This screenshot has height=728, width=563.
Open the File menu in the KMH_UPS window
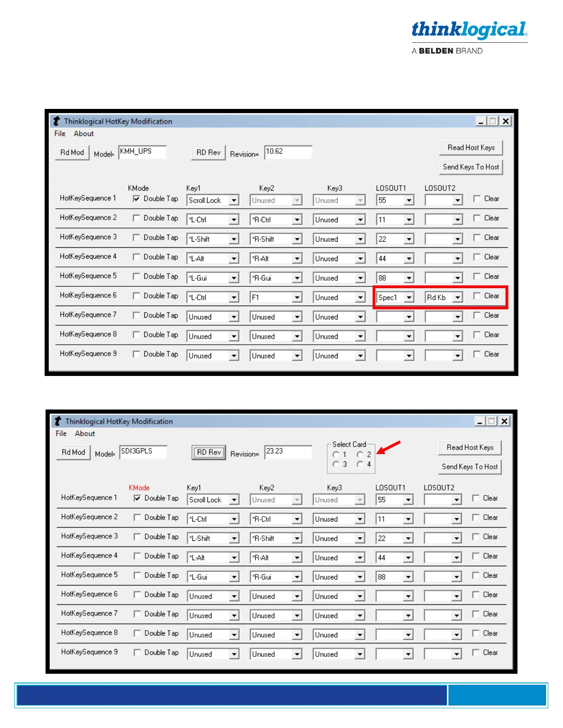click(60, 134)
